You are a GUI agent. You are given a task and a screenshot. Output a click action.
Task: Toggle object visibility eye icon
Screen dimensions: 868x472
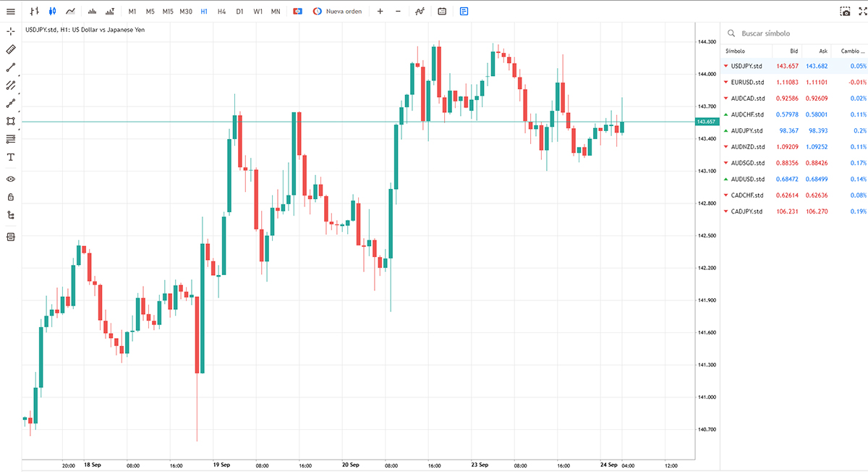click(11, 179)
